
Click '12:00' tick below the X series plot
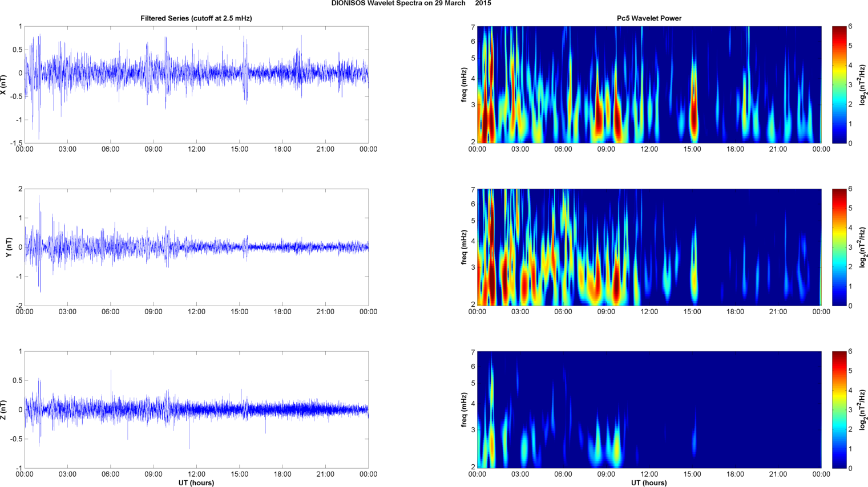[196, 149]
